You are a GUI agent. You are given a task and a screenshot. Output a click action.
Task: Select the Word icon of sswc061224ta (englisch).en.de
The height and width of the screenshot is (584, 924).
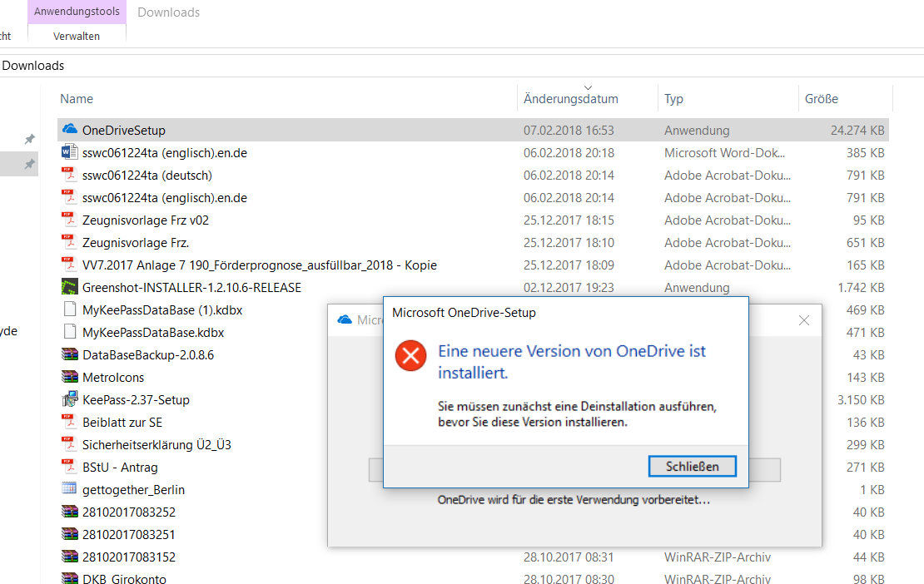point(70,152)
